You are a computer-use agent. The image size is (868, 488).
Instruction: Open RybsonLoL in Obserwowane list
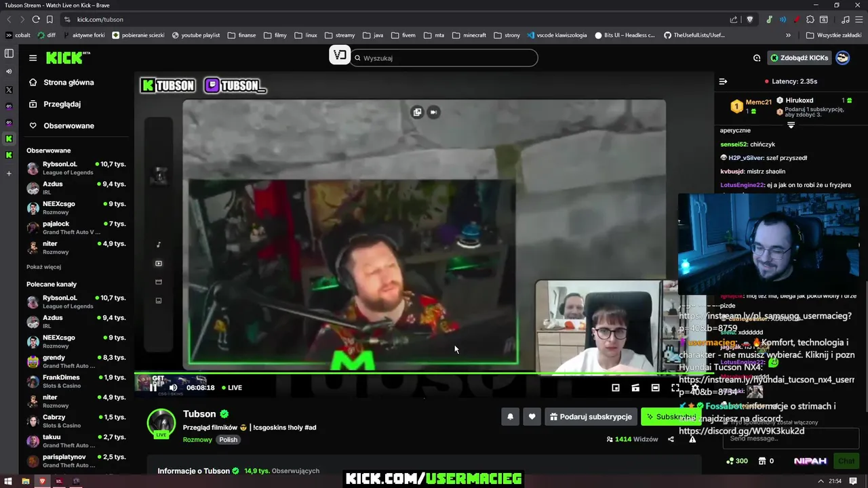coord(77,168)
